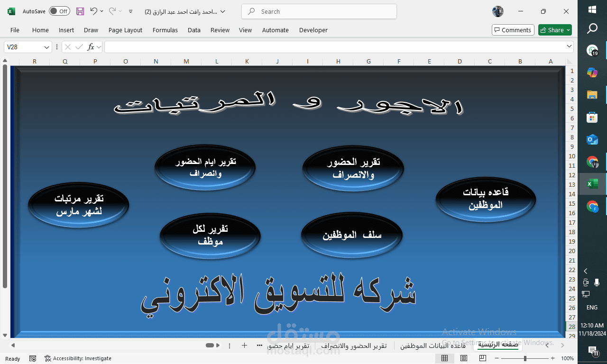This screenshot has width=607, height=364.
Task: Open the Customize Quick Access Toolbar dropdown
Action: tap(131, 11)
